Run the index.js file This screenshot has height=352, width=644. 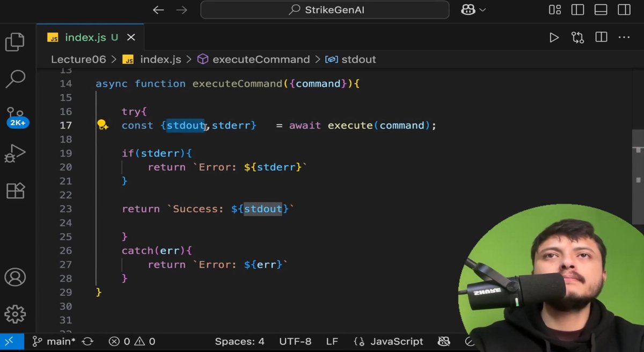point(554,37)
